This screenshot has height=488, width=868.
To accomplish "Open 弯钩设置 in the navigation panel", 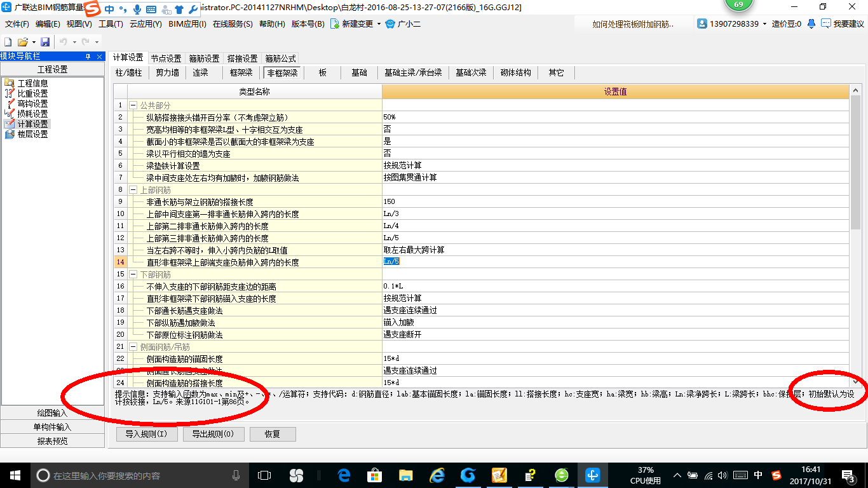I will [32, 104].
